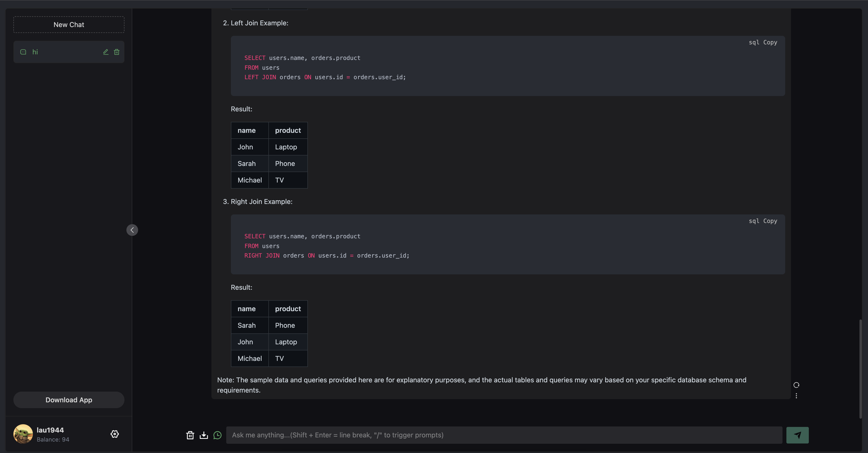Copy the Right Join SQL code
The image size is (868, 453).
click(x=770, y=221)
